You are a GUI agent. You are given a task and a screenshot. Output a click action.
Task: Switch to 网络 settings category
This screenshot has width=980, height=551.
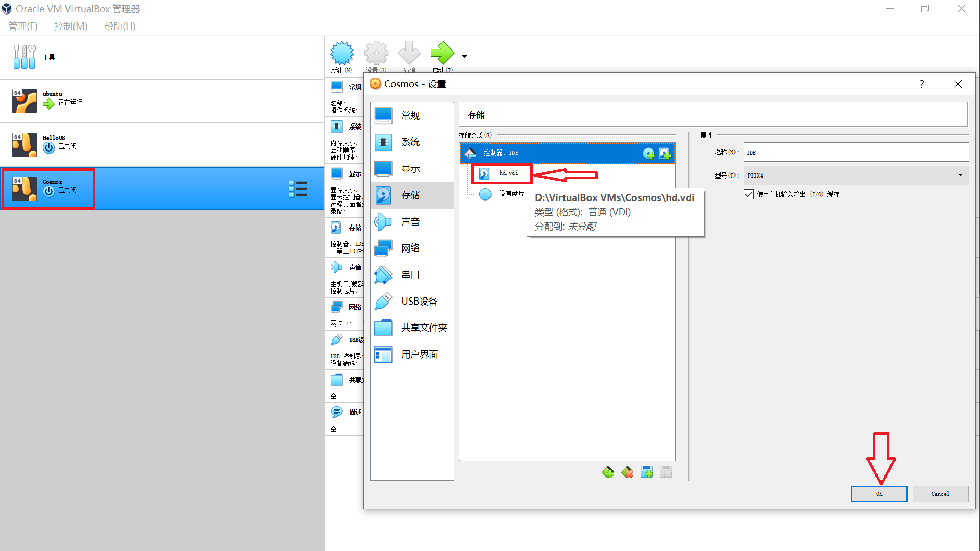click(x=411, y=248)
